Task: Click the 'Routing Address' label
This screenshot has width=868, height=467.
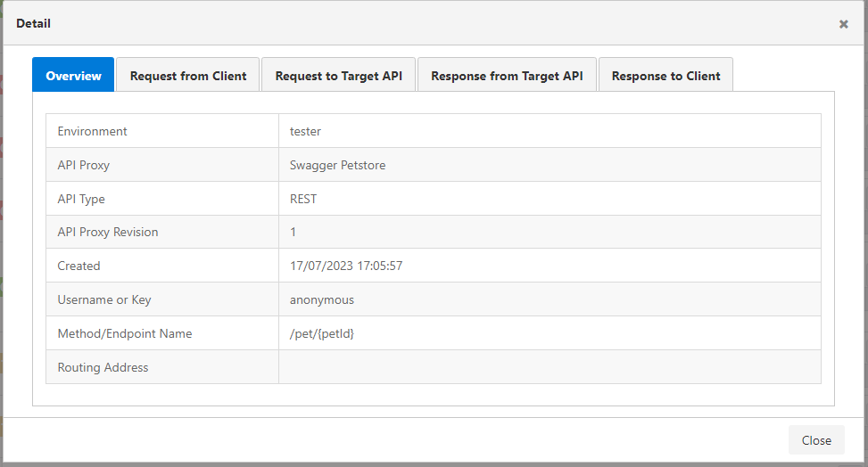Action: coord(103,367)
